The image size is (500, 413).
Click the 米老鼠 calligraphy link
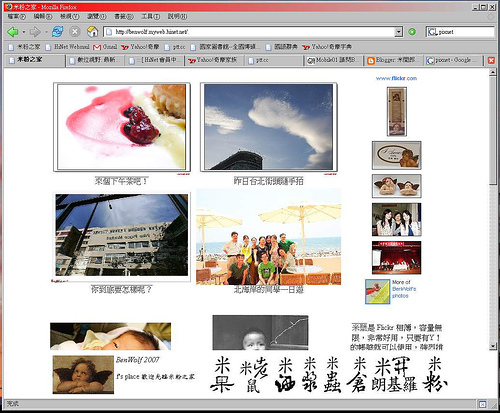tap(254, 375)
